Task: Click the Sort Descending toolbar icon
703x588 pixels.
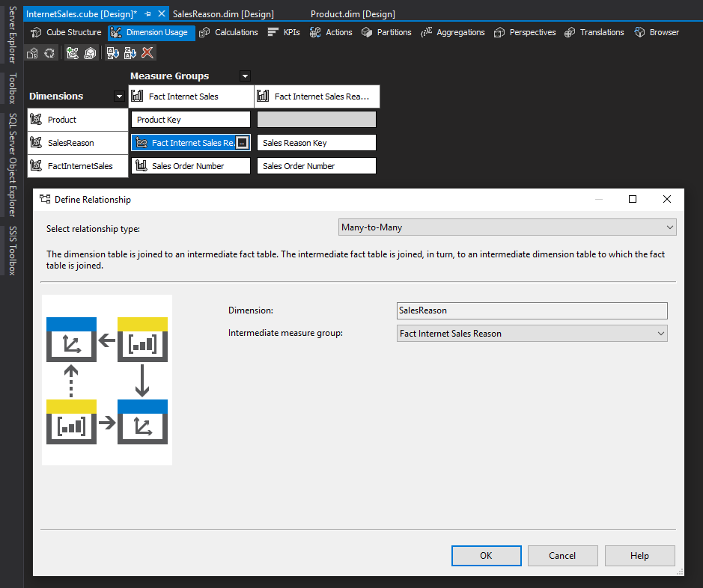Action: (130, 53)
